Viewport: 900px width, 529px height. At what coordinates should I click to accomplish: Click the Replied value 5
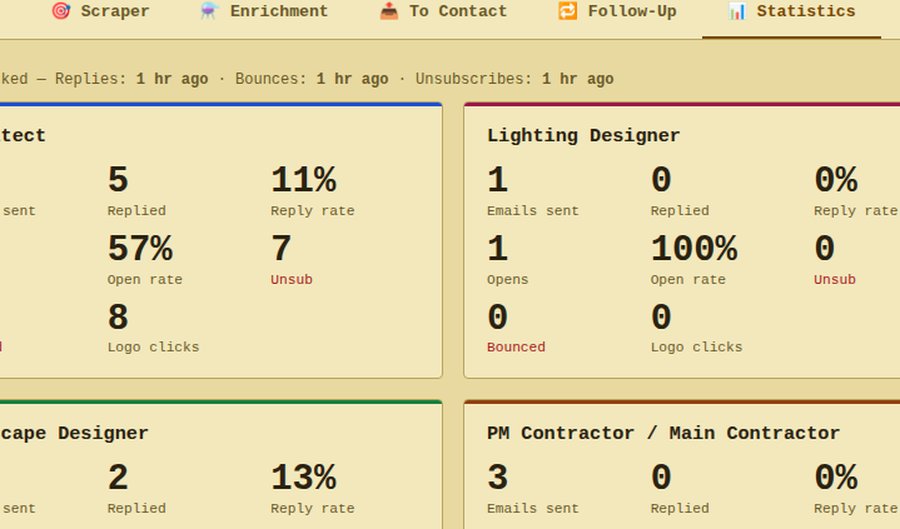[x=118, y=180]
